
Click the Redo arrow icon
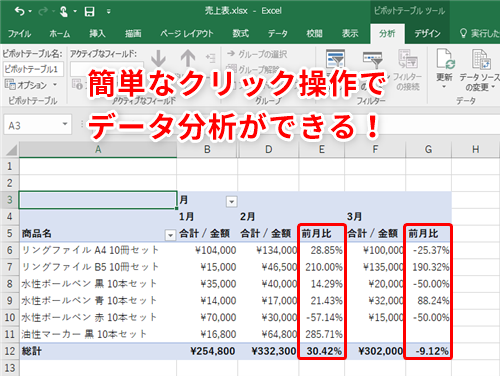pyautogui.click(x=43, y=12)
